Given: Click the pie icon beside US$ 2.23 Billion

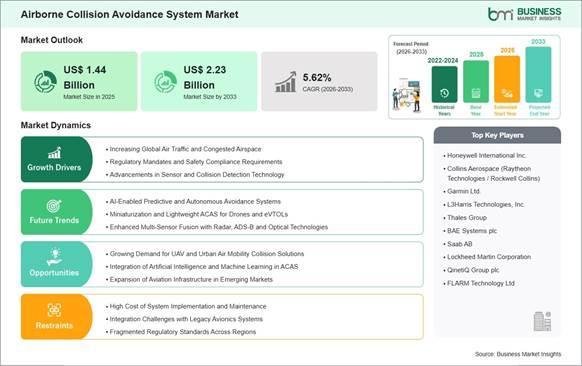Looking at the screenshot, I should click(166, 82).
